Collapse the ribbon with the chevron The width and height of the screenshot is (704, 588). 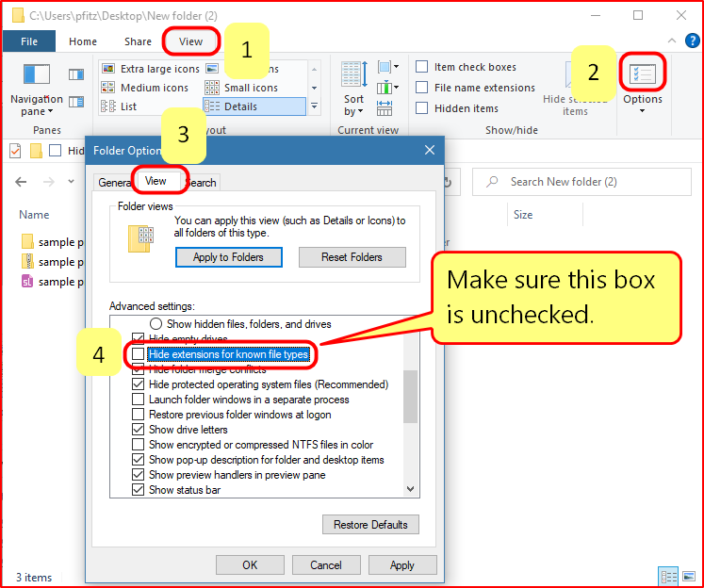pos(672,41)
